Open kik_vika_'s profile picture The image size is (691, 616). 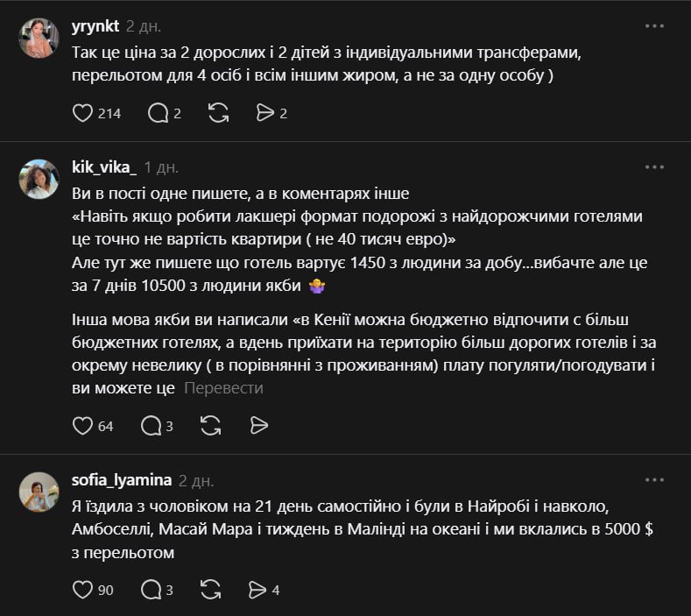[x=39, y=179]
